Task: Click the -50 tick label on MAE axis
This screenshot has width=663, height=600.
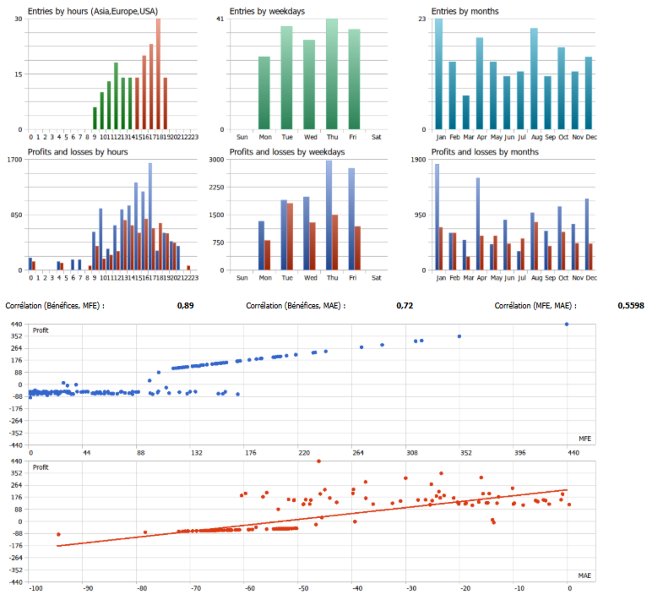Action: (303, 589)
